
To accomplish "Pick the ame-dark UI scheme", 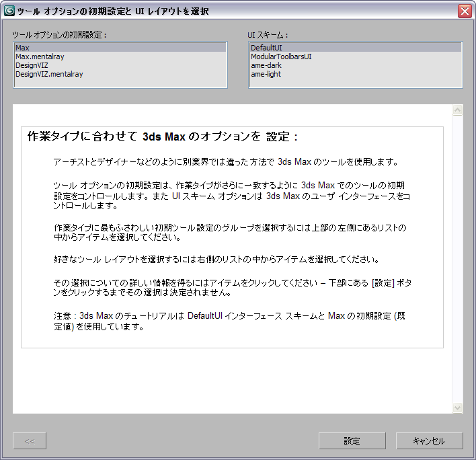I will pyautogui.click(x=356, y=65).
